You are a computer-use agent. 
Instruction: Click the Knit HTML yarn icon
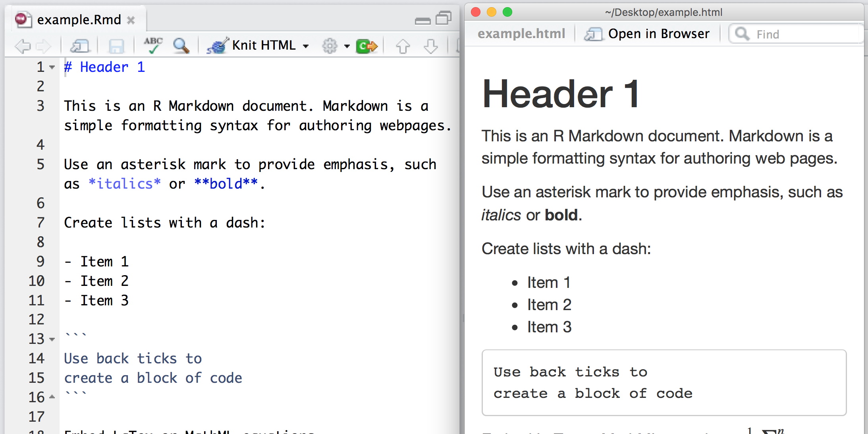point(218,46)
